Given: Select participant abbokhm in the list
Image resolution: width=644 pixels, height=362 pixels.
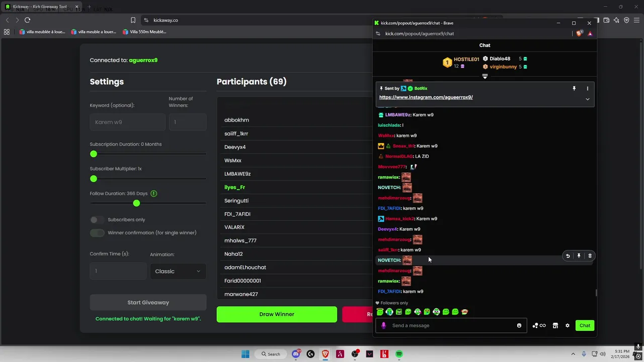Looking at the screenshot, I should coord(236,120).
